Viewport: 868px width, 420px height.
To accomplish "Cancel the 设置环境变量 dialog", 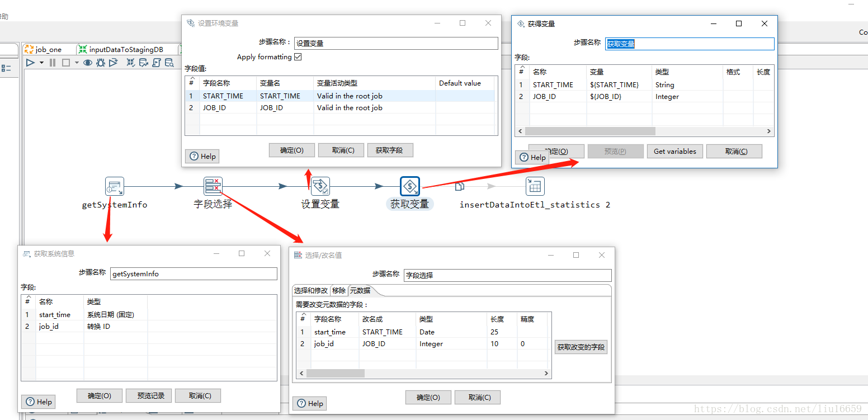I will 341,150.
